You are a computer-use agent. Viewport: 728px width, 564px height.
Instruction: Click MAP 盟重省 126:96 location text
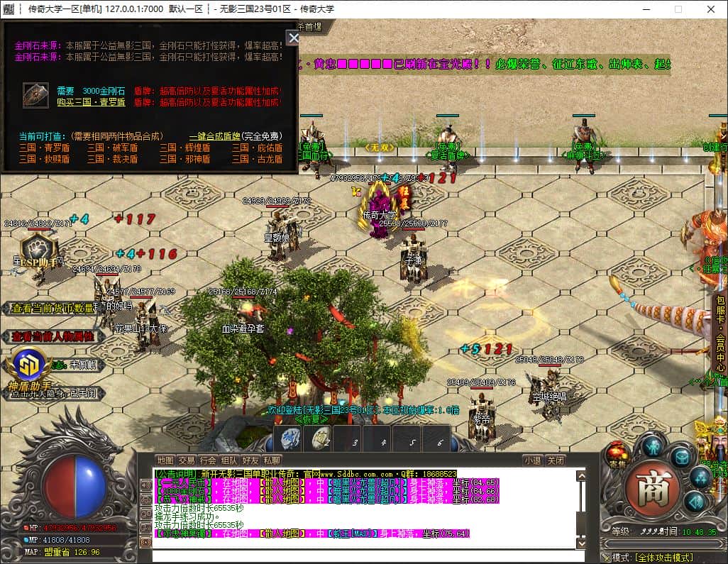coord(62,552)
